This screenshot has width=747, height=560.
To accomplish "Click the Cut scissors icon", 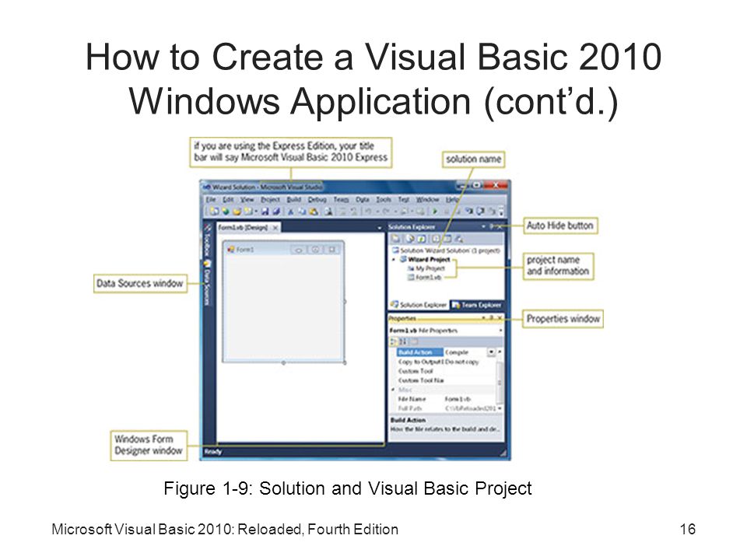I will pyautogui.click(x=290, y=212).
